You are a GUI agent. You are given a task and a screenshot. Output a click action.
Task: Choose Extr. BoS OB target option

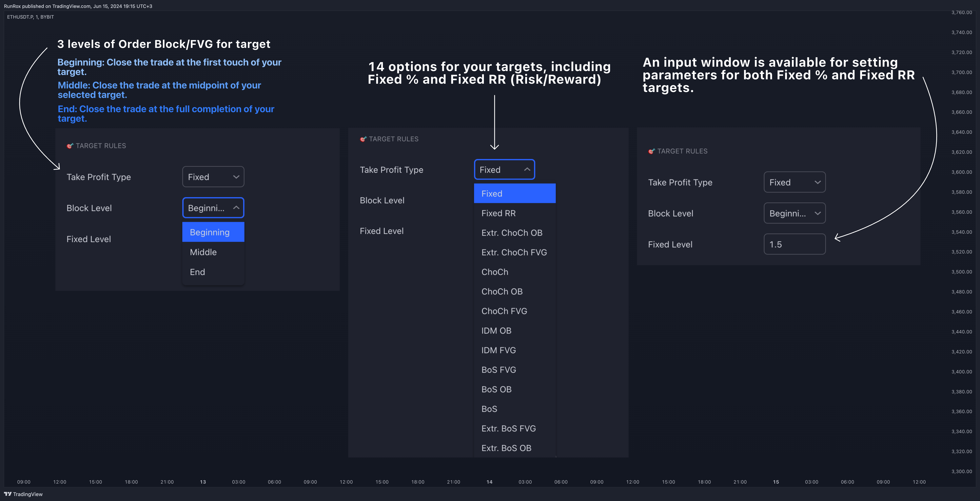(x=515, y=448)
